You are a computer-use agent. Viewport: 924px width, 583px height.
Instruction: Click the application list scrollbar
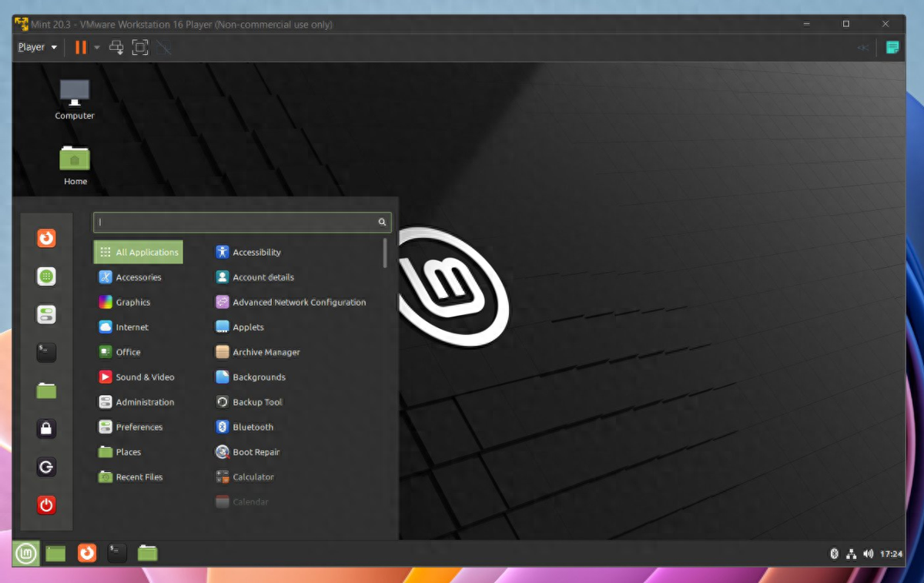coord(385,253)
